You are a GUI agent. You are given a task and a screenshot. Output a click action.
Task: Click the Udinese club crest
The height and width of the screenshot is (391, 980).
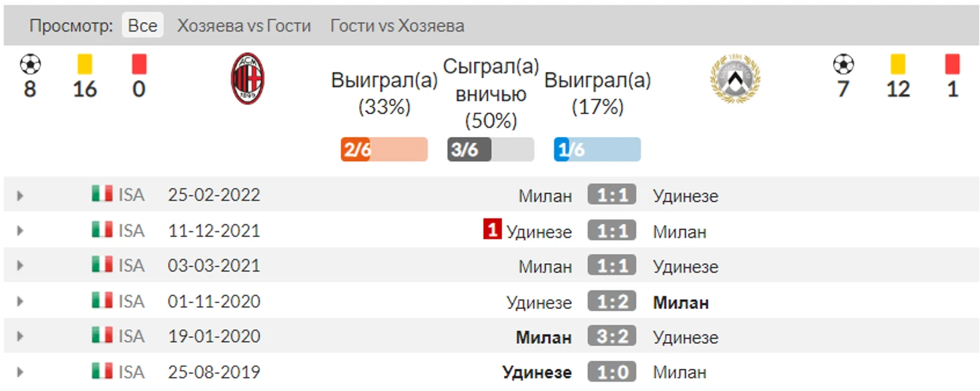735,79
